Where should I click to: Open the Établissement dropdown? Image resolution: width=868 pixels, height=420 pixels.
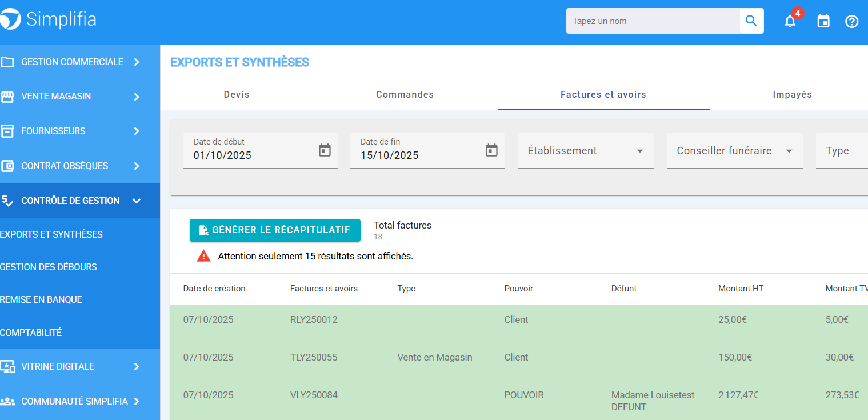coord(585,151)
